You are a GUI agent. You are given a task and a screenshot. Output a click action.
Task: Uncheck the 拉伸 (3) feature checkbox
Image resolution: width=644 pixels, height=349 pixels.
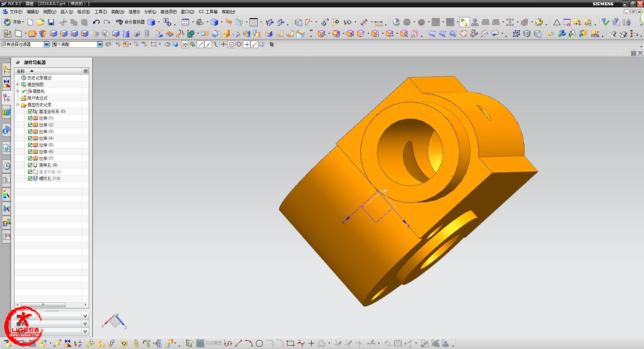point(30,132)
